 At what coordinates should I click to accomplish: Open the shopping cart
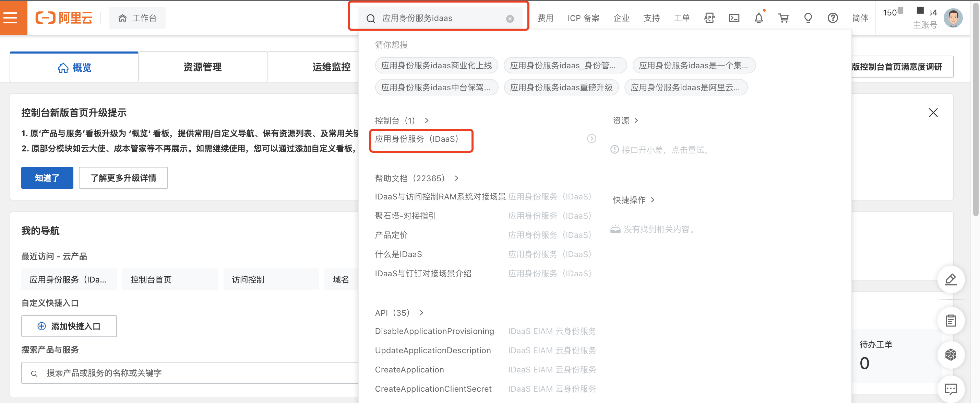[783, 18]
